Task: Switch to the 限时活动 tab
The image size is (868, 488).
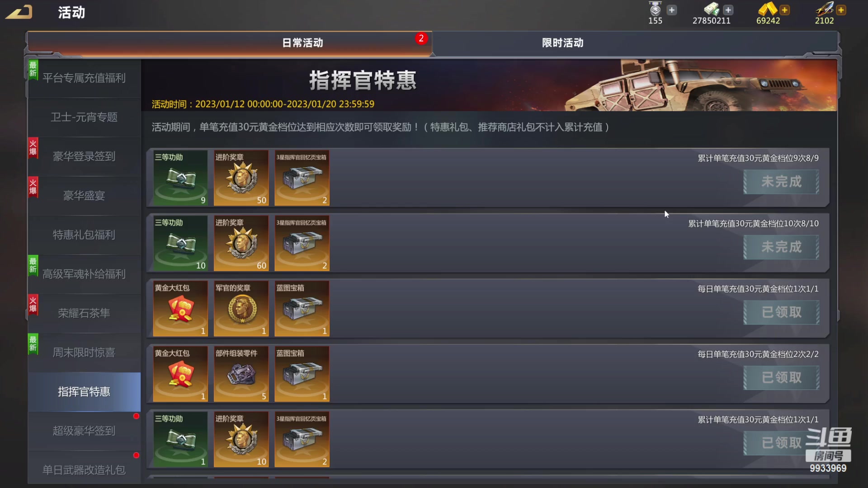Action: coord(562,43)
